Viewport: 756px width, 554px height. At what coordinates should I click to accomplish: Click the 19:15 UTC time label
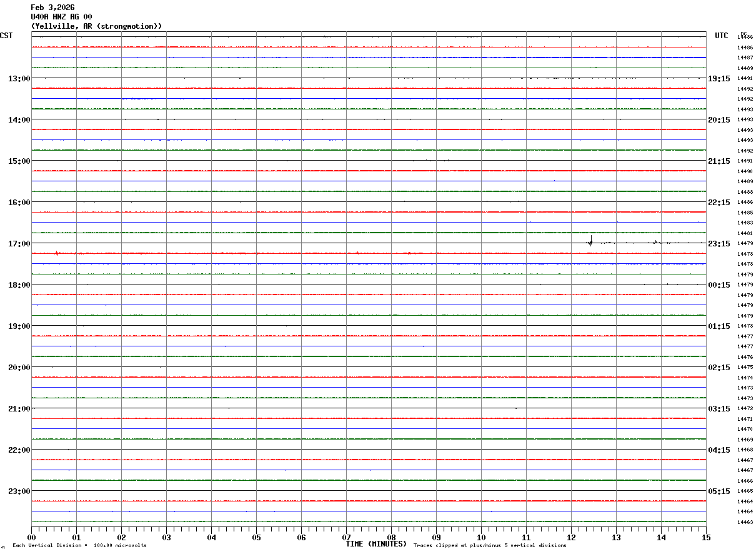pyautogui.click(x=719, y=79)
